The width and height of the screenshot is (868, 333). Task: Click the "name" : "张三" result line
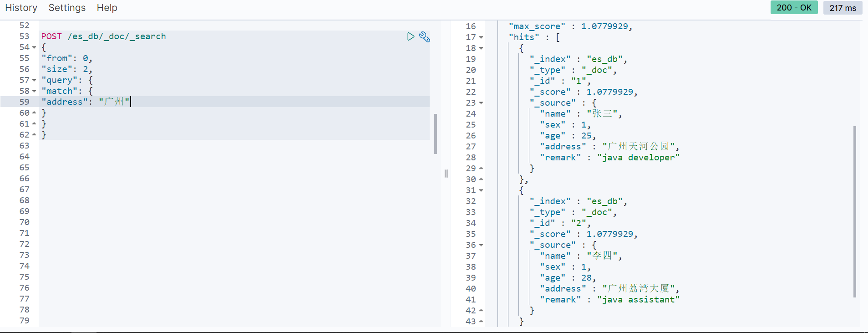pyautogui.click(x=581, y=114)
